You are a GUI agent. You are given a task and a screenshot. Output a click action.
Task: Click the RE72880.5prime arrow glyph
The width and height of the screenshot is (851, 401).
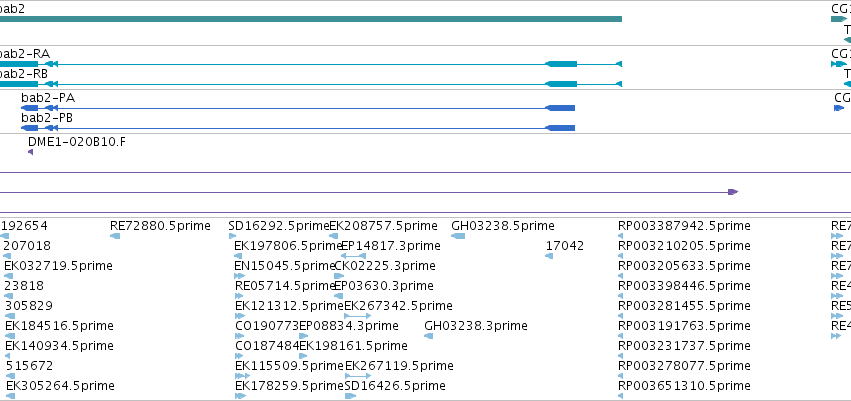pos(115,236)
